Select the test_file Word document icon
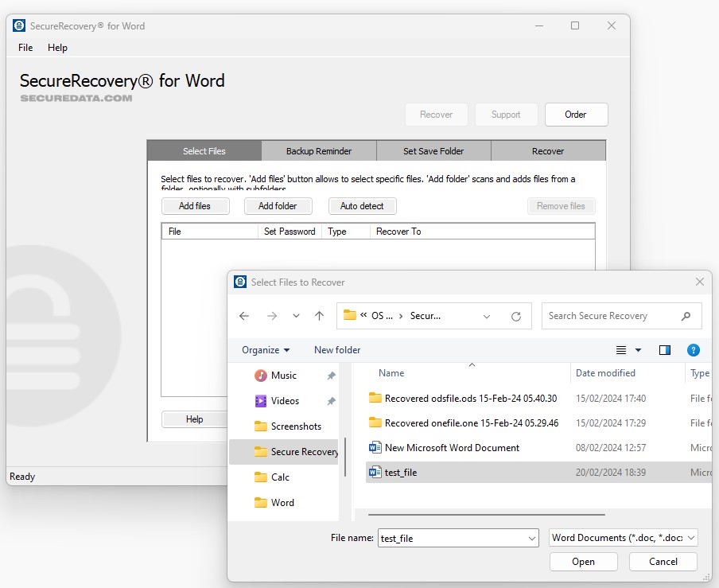 pyautogui.click(x=375, y=472)
